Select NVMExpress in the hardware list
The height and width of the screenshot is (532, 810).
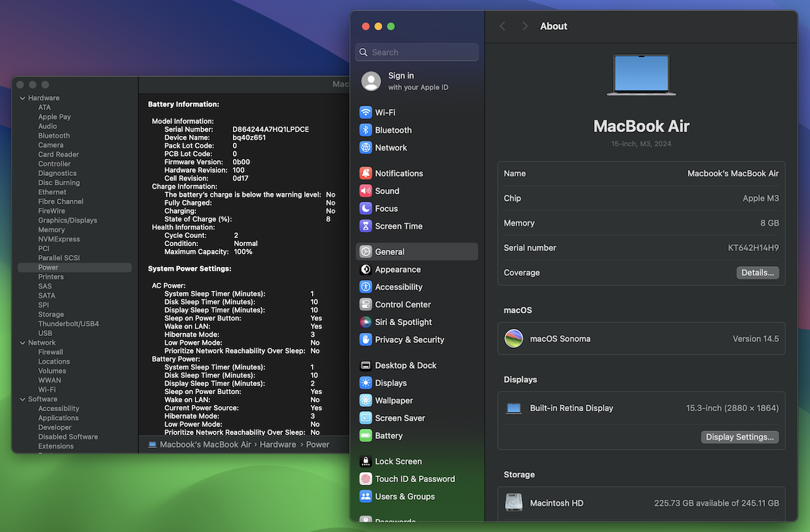59,239
